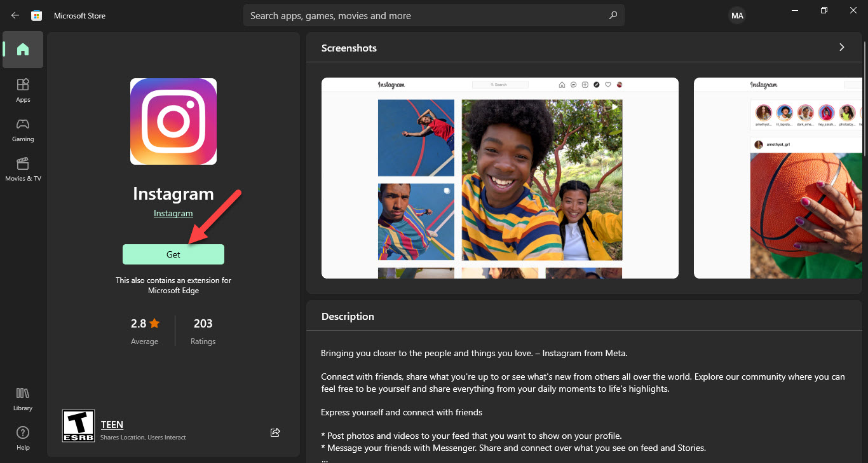Open the first Instagram screenshot thumbnail
Screen dimensions: 868x463
coord(499,178)
